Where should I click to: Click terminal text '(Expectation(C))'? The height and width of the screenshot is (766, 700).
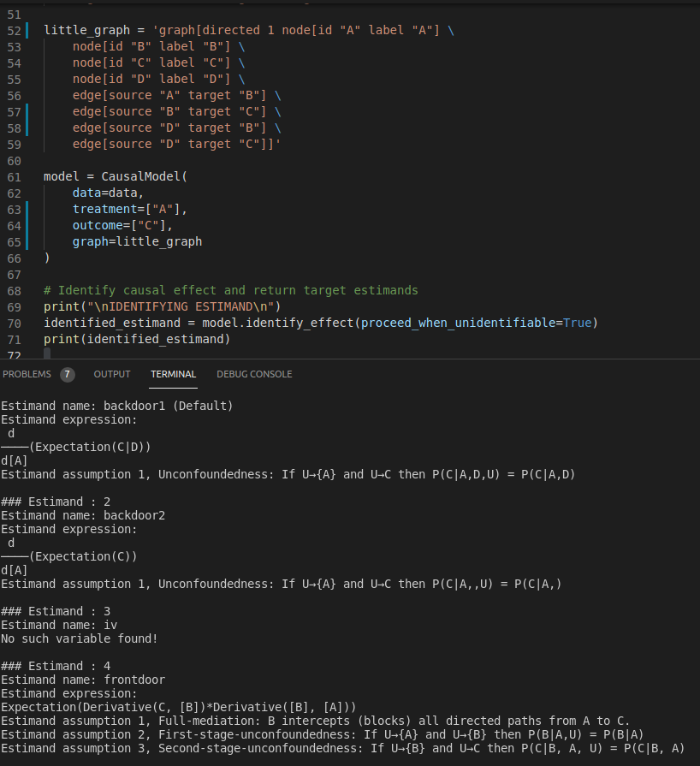84,556
